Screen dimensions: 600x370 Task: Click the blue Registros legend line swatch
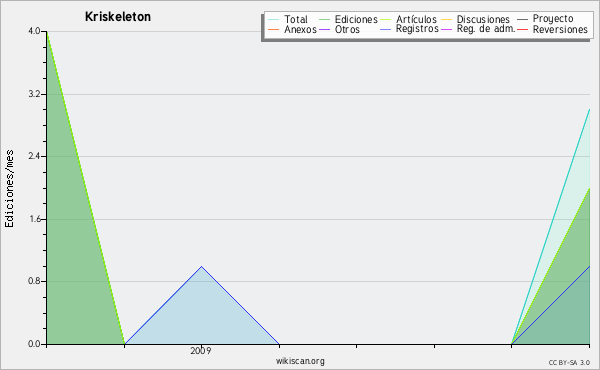pyautogui.click(x=386, y=30)
